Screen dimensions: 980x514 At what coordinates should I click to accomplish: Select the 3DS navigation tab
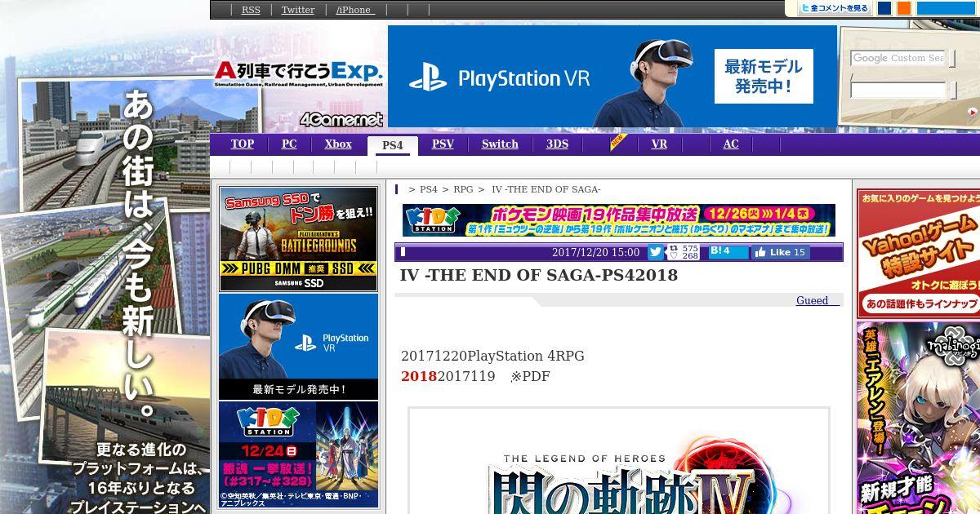[557, 144]
